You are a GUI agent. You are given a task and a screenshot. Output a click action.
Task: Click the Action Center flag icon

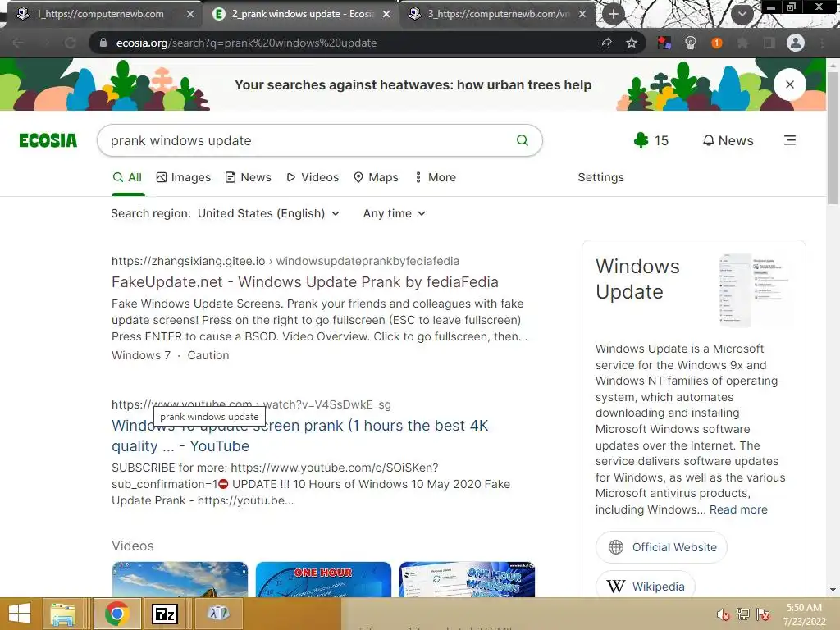pyautogui.click(x=763, y=614)
